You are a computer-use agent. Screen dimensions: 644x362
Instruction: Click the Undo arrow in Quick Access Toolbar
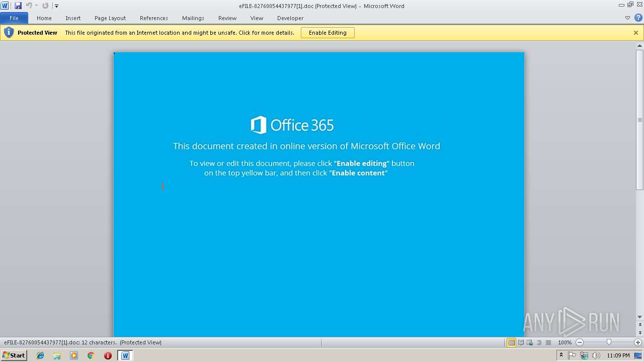click(29, 6)
